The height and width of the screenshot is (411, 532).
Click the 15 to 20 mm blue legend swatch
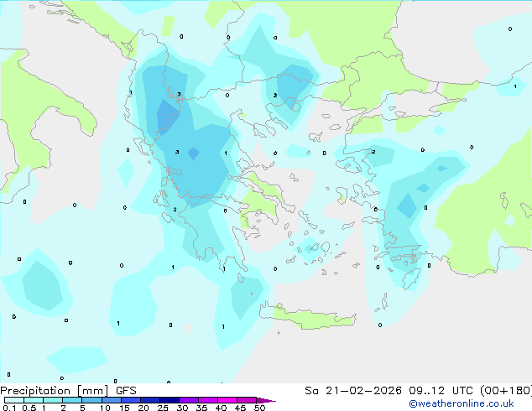[x=131, y=400]
